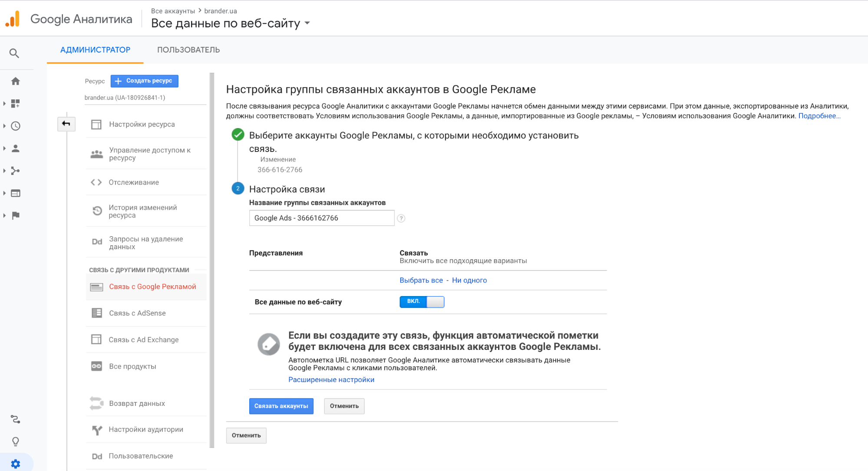Open 'Связь с AdSense' menu item
The image size is (868, 471).
tap(137, 313)
